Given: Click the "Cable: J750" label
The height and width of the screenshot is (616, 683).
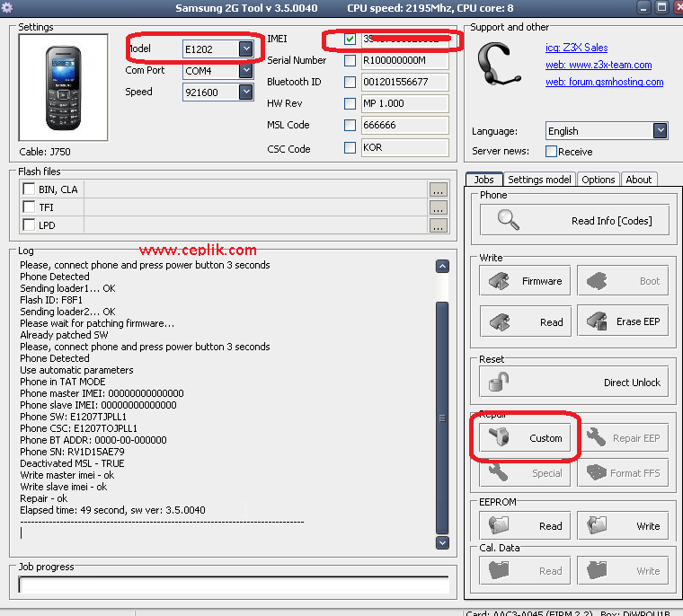Looking at the screenshot, I should pyautogui.click(x=45, y=152).
